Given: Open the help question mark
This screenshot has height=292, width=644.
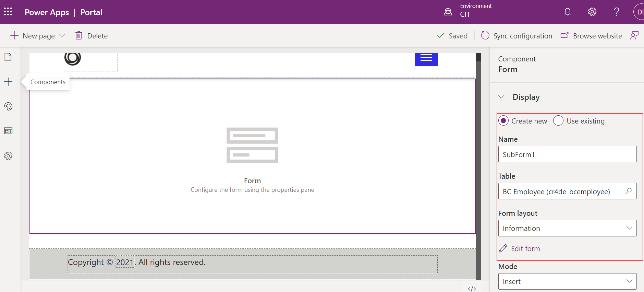Looking at the screenshot, I should coord(617,12).
